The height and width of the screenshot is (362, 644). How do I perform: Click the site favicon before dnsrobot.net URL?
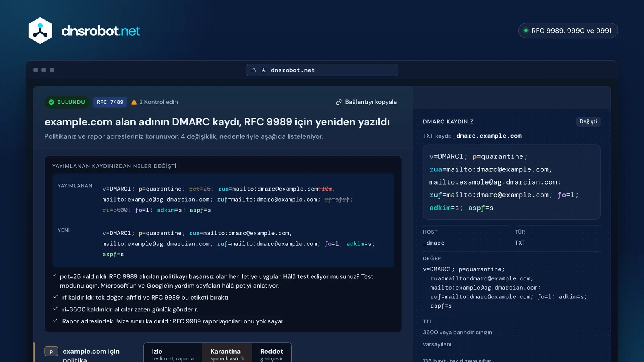[x=264, y=70]
